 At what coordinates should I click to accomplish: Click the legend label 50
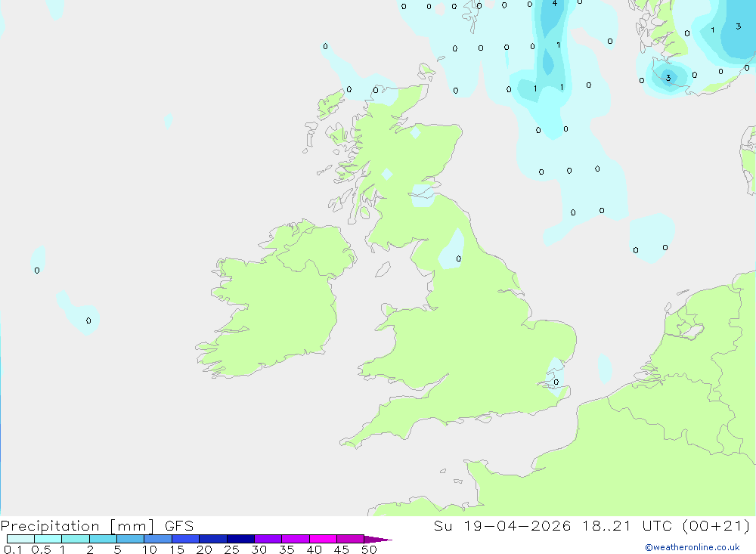click(369, 549)
